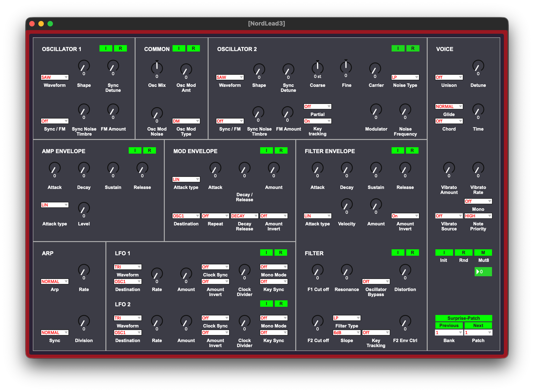Click the Next patch button
This screenshot has width=534, height=392.
pyautogui.click(x=478, y=325)
